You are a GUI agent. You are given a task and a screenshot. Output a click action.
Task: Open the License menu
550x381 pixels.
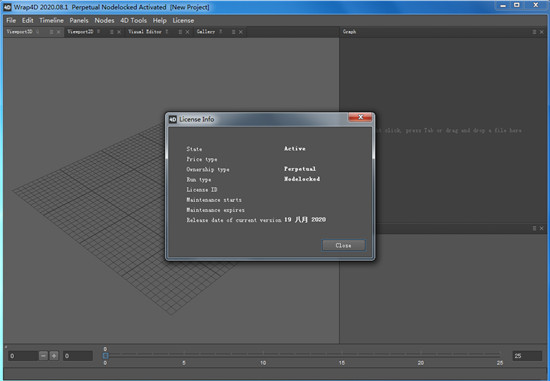[183, 20]
